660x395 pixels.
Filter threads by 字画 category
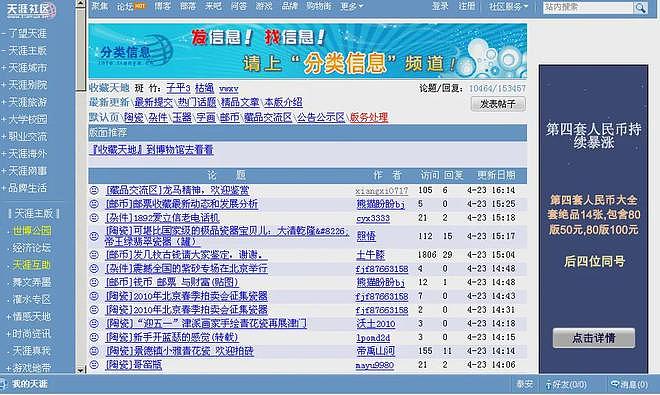click(206, 117)
